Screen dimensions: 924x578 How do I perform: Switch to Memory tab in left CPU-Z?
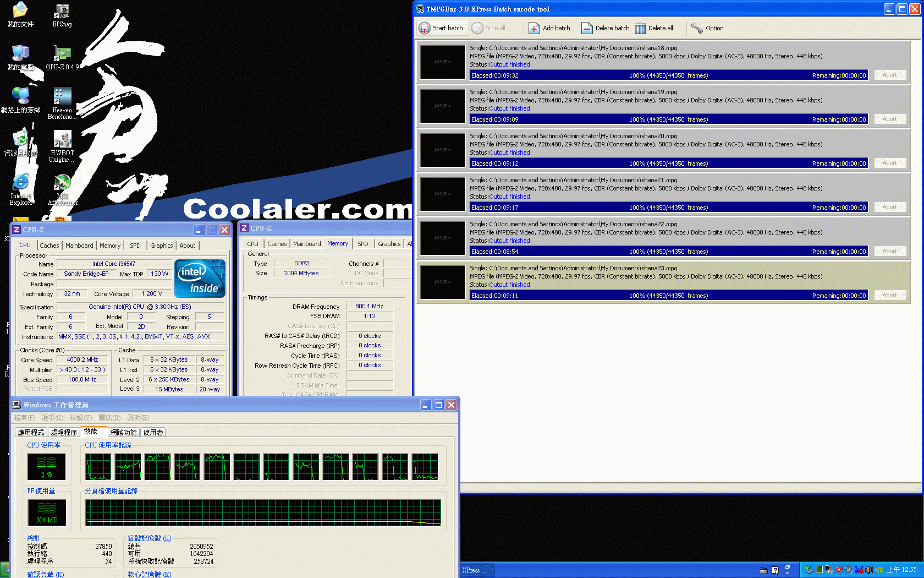pyautogui.click(x=110, y=246)
